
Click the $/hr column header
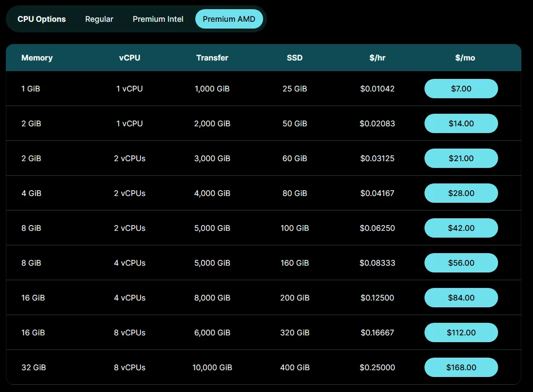point(377,58)
